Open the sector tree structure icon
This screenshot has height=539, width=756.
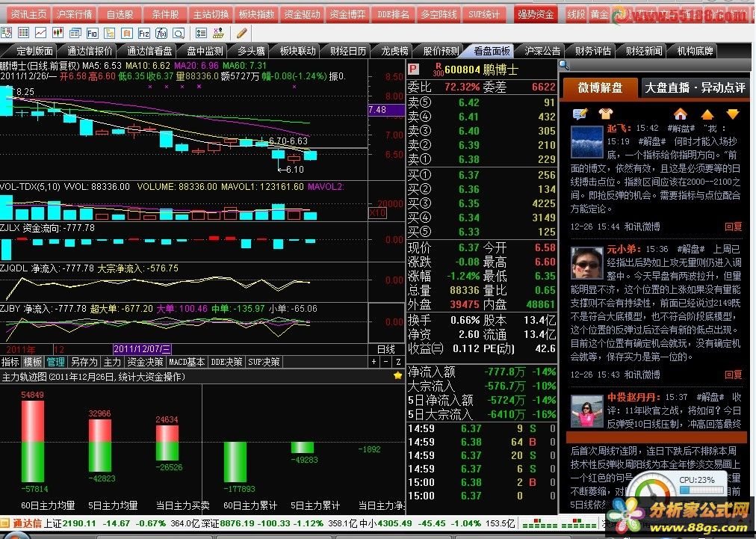(x=110, y=33)
